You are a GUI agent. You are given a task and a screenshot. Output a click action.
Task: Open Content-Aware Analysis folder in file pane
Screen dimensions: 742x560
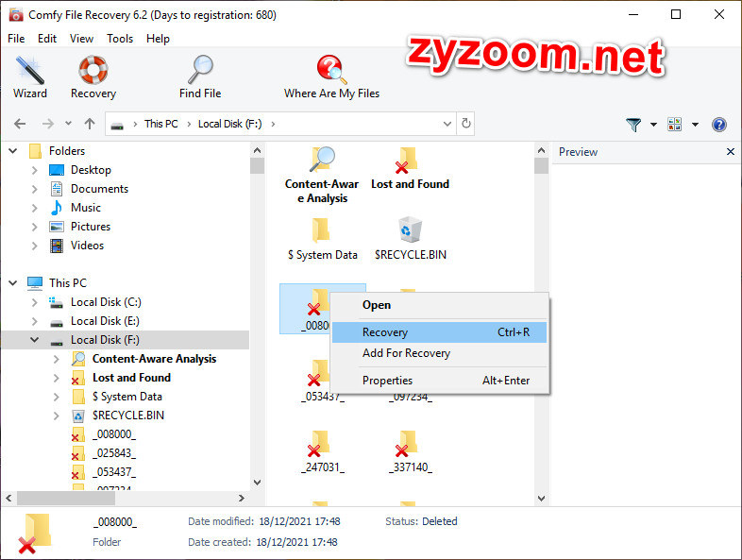pyautogui.click(x=322, y=175)
